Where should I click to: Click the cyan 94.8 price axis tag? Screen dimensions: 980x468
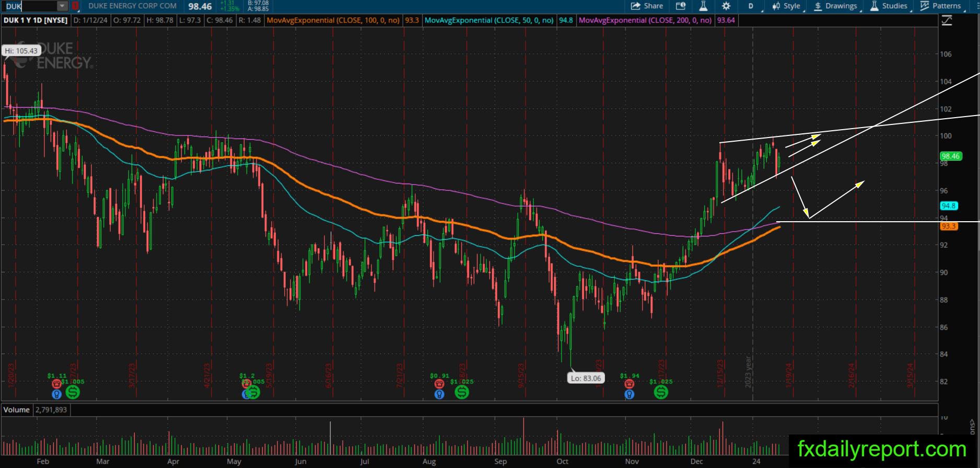pyautogui.click(x=948, y=206)
